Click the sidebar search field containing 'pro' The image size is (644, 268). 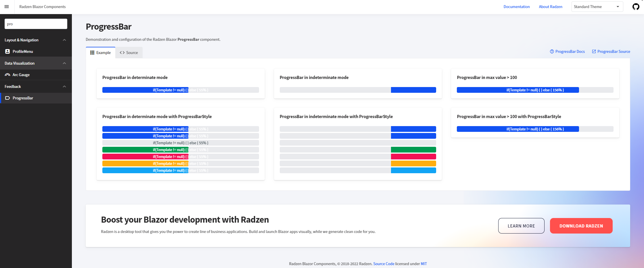[36, 24]
